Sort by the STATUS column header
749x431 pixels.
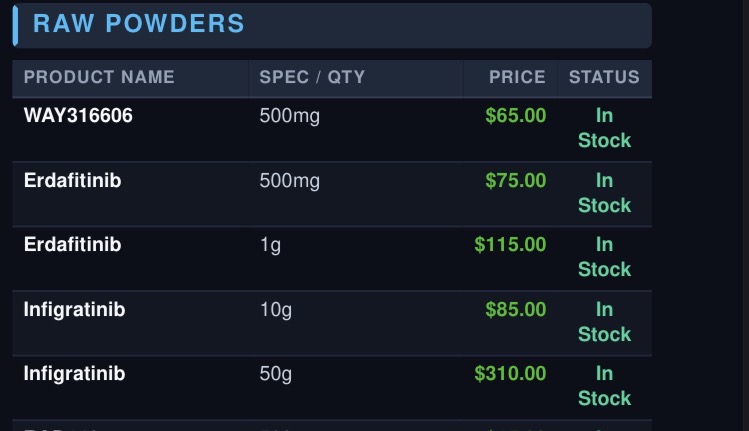point(604,77)
